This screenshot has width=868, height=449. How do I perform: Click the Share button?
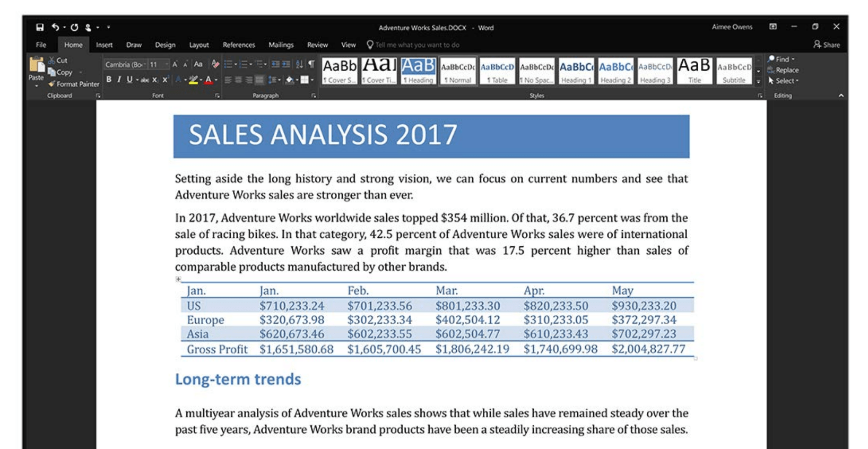[827, 45]
